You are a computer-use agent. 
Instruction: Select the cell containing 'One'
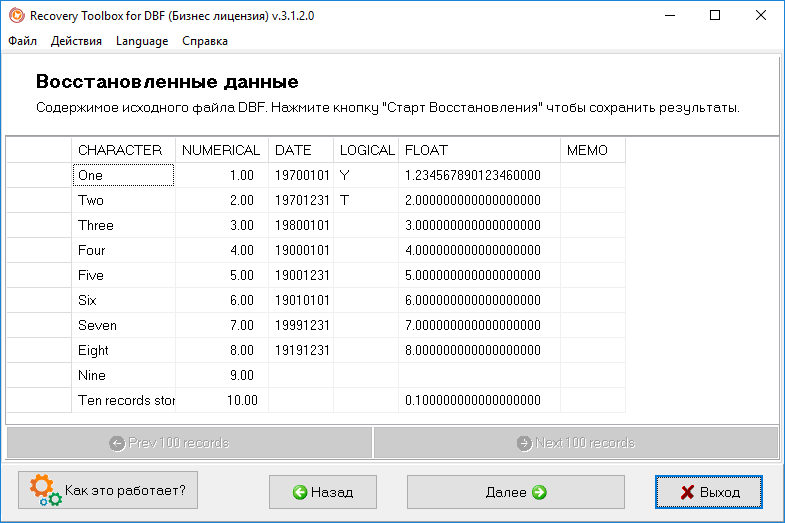click(x=124, y=175)
